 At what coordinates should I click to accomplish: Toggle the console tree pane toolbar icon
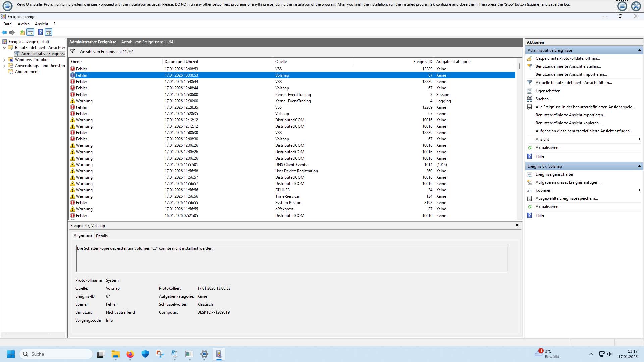point(31,32)
